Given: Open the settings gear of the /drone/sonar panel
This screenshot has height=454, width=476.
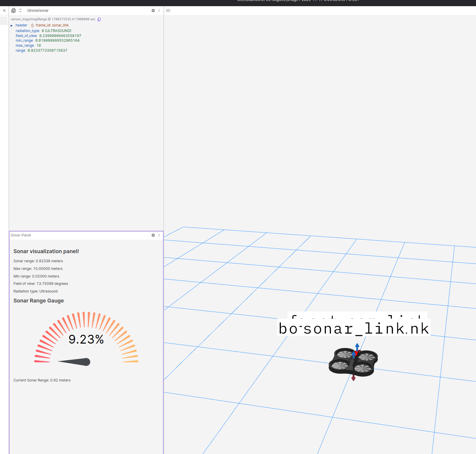Looking at the screenshot, I should (x=153, y=10).
